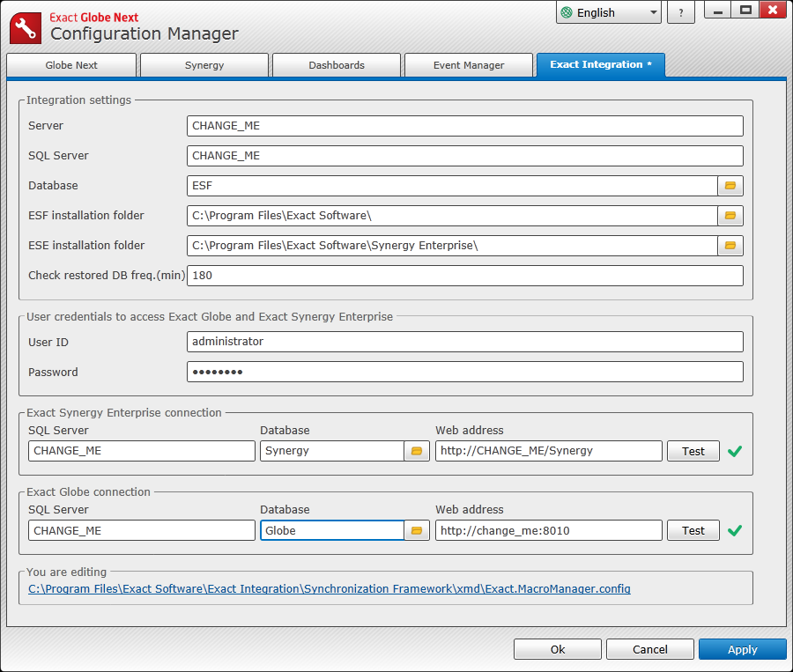Select the Password field

[x=464, y=372]
